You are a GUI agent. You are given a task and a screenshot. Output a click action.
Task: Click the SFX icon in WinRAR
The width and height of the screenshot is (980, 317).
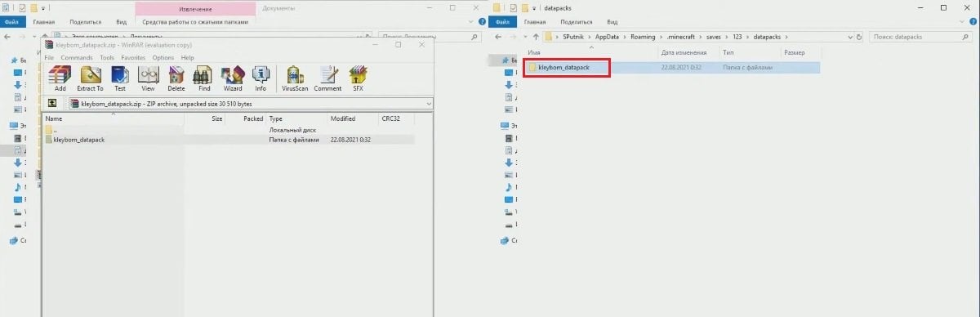pyautogui.click(x=358, y=78)
